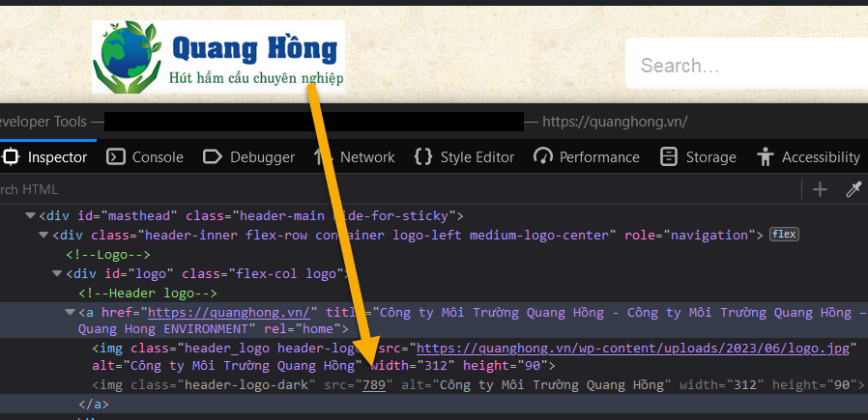The width and height of the screenshot is (868, 420).
Task: Select the <!--Logo--> comment node
Action: [108, 255]
